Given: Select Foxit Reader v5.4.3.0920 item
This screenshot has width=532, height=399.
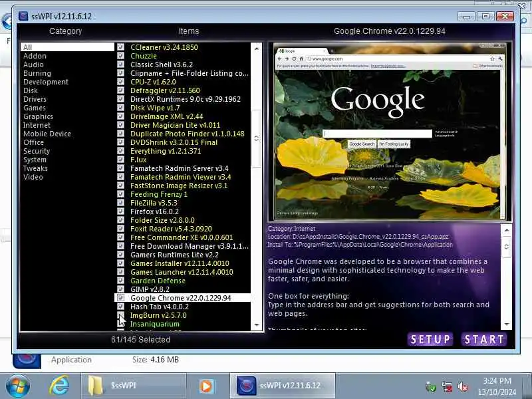Looking at the screenshot, I should pos(171,229).
